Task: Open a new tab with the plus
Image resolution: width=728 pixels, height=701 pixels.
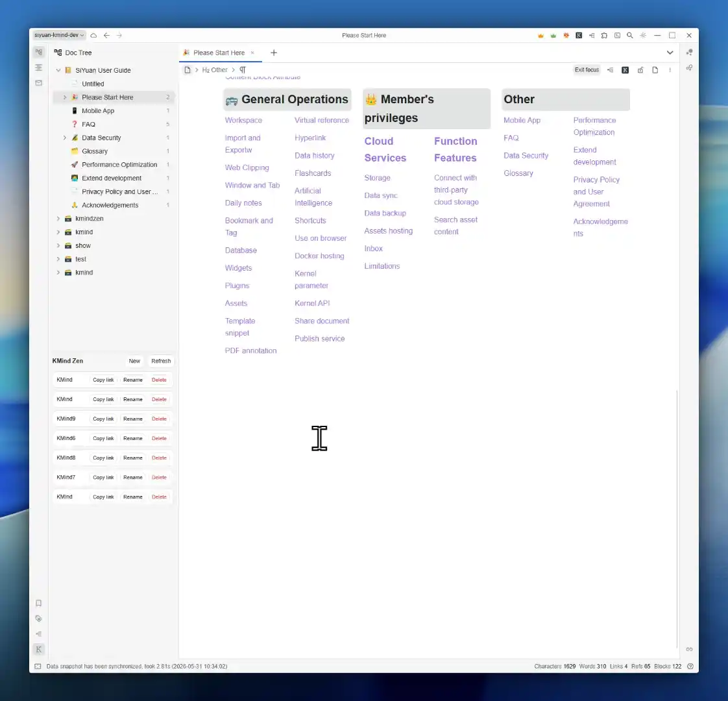Action: 274,53
